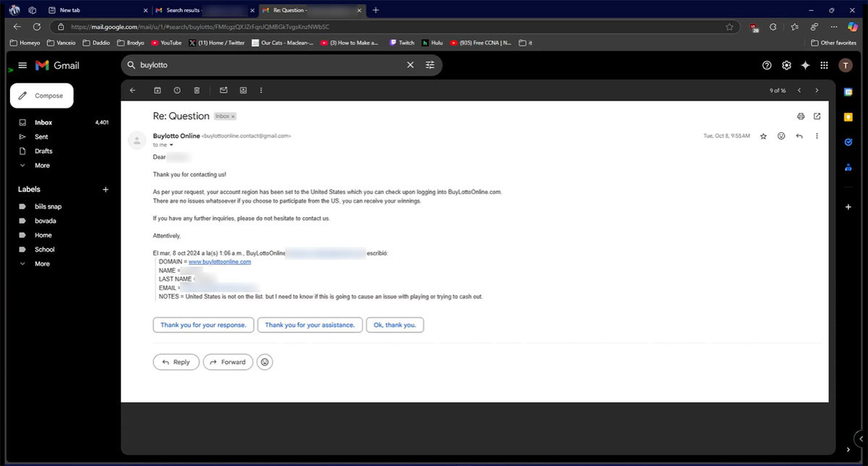The width and height of the screenshot is (868, 466).
Task: Reply using the header arrow icon
Action: pyautogui.click(x=799, y=136)
